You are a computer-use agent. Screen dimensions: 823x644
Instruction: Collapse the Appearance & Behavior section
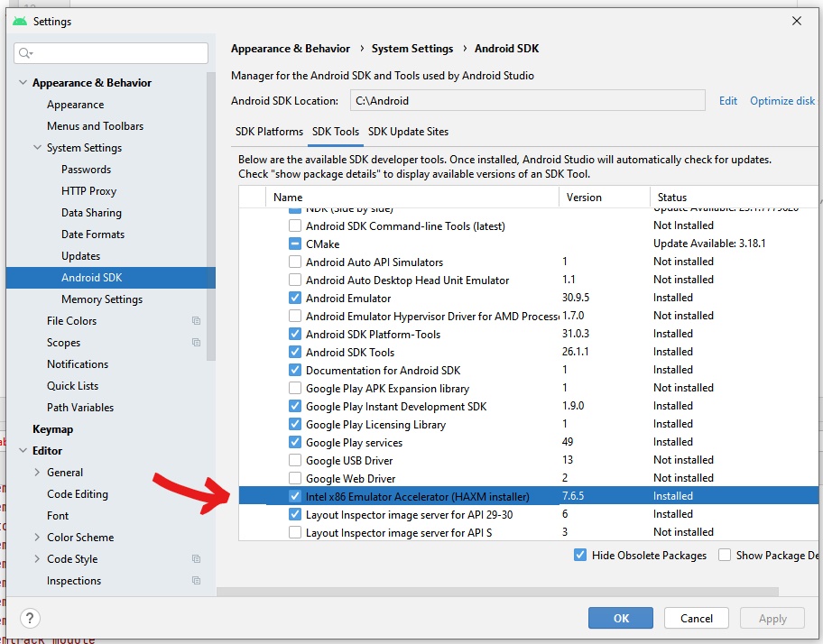tap(23, 82)
